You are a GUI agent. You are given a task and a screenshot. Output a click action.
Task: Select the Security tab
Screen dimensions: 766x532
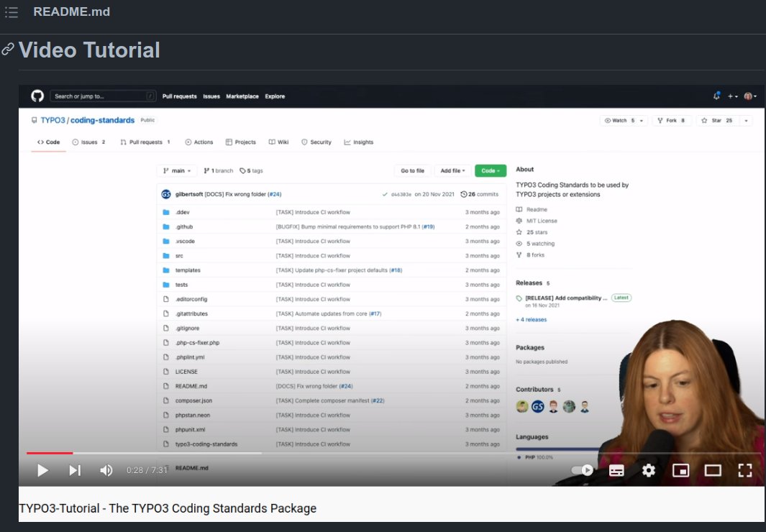[x=316, y=142]
